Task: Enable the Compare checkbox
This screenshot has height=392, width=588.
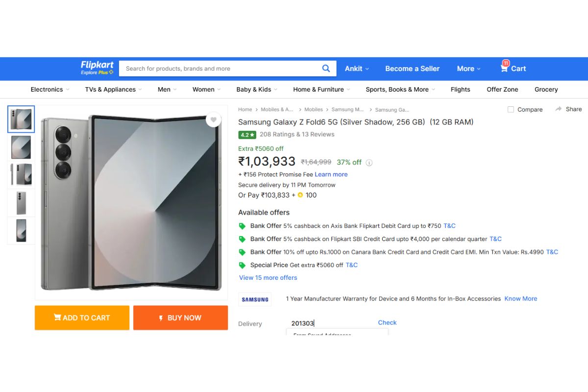Action: click(510, 109)
